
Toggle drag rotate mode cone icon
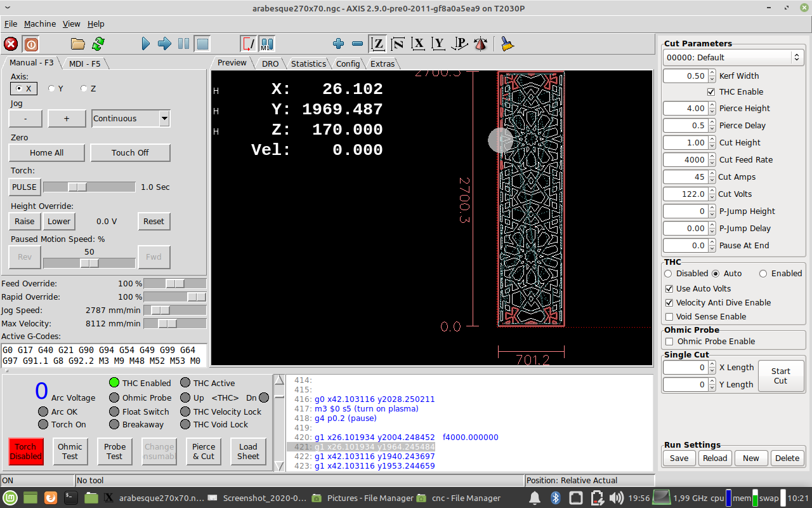(481, 44)
